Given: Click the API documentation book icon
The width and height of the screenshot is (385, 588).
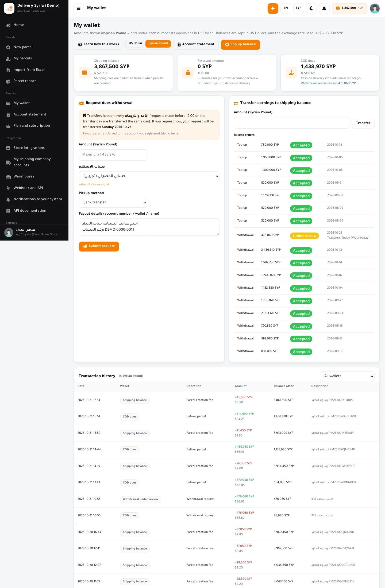Looking at the screenshot, I should click(x=8, y=211).
